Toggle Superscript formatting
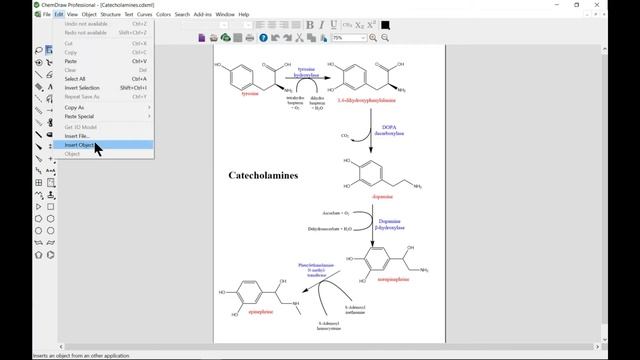Image resolution: width=640 pixels, height=360 pixels. 371,25
